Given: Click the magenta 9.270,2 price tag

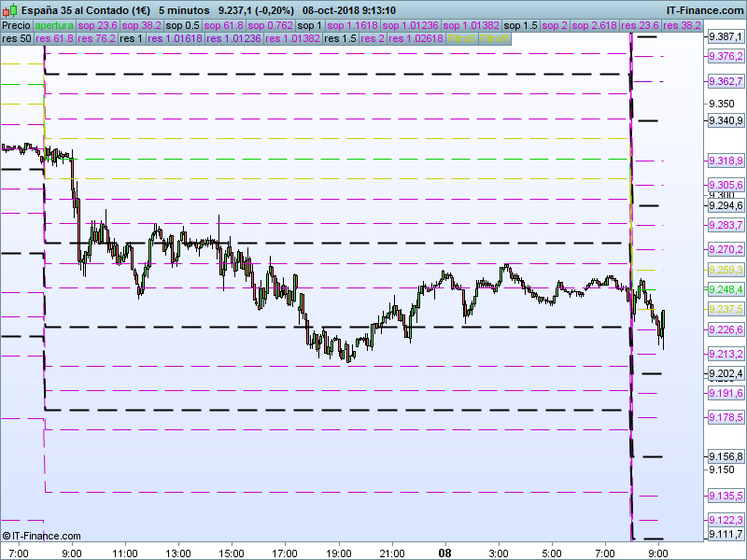Looking at the screenshot, I should point(726,249).
